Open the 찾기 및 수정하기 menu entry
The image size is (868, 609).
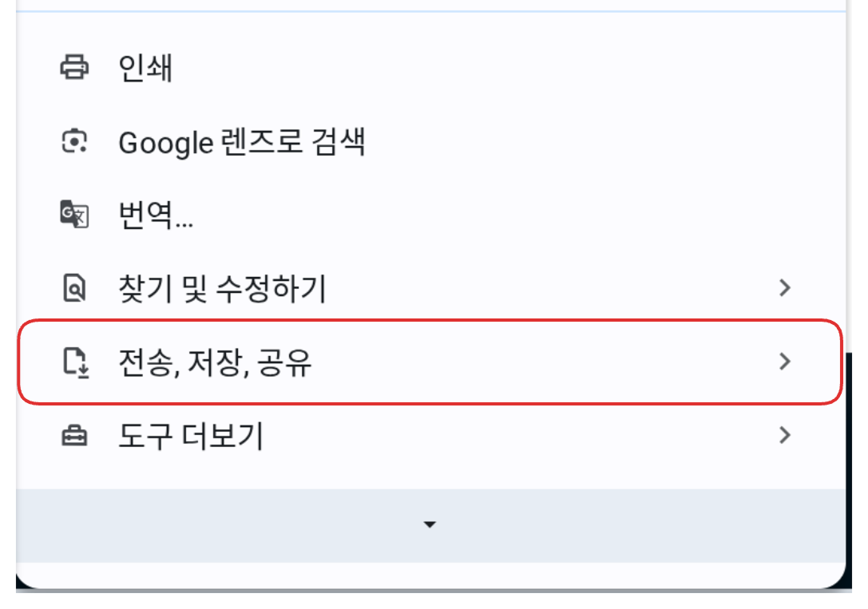[x=222, y=289]
